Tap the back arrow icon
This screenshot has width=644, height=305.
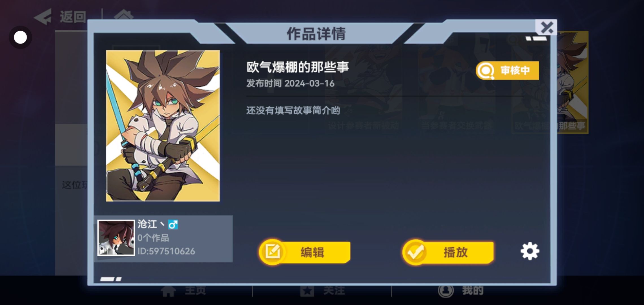point(43,17)
